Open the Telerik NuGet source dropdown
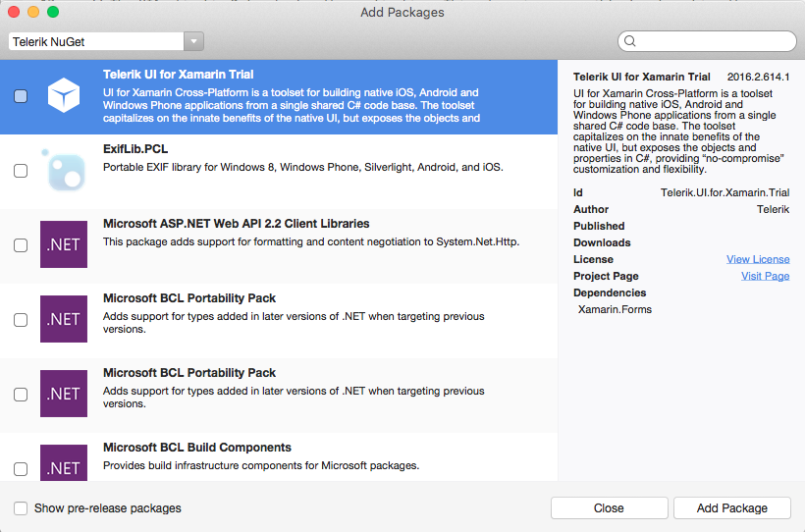 96,41
